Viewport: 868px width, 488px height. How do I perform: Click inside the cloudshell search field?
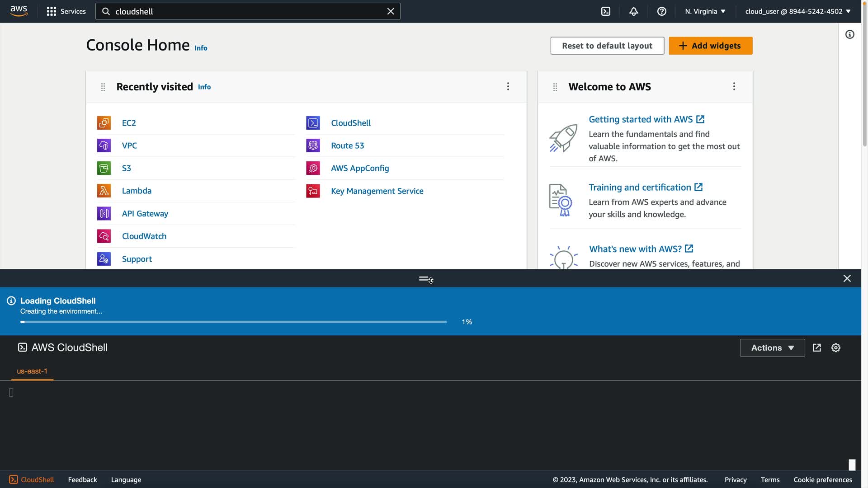click(x=244, y=11)
